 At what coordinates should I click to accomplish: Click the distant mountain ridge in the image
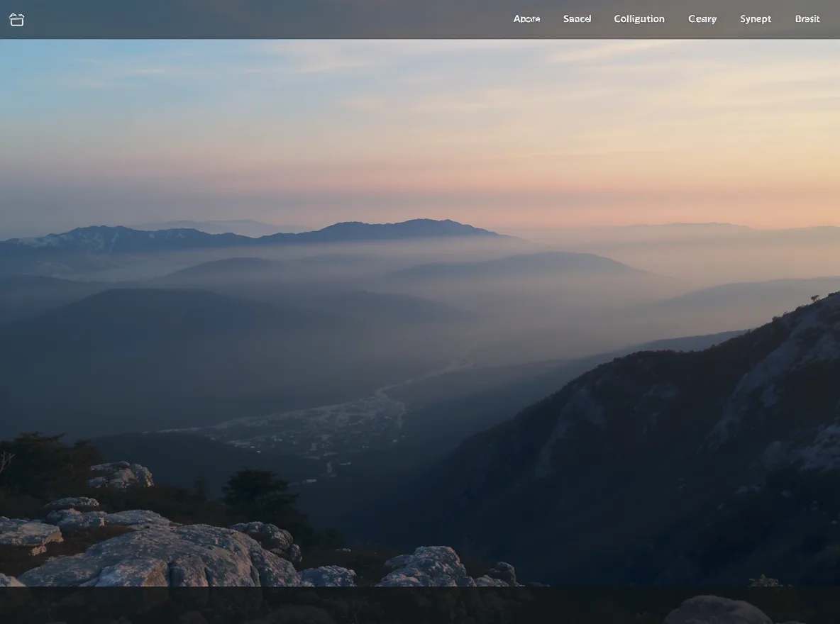(257, 235)
